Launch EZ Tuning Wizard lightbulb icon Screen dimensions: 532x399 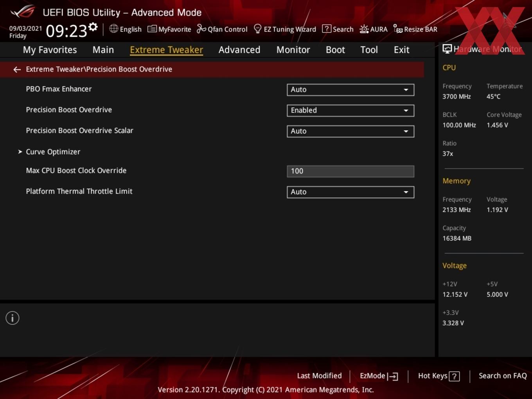(257, 29)
